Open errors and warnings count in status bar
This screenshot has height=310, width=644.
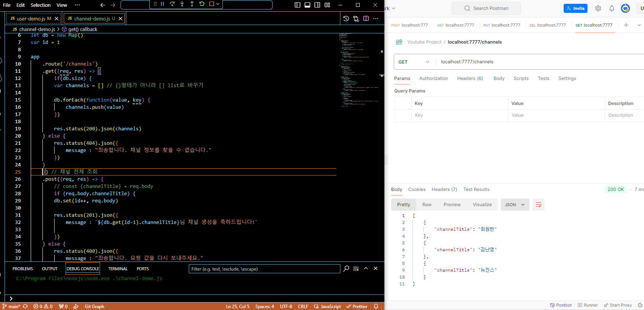[x=43, y=306]
